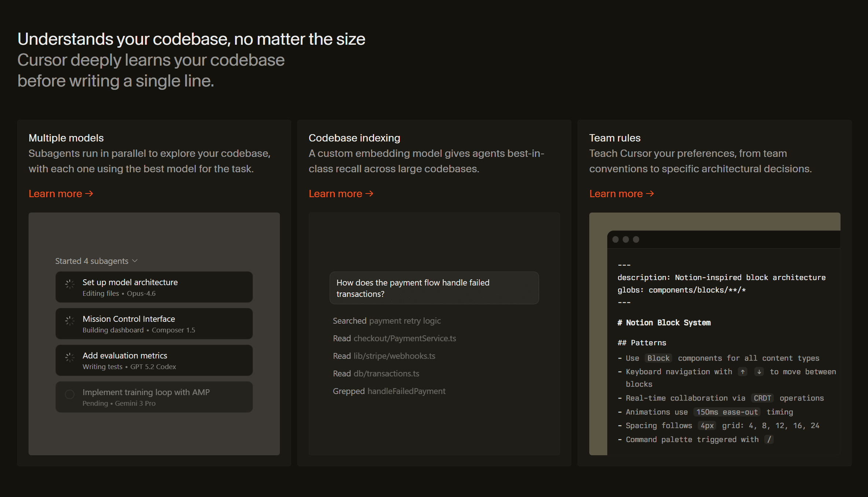The image size is (868, 497).
Task: Open the Add evaluation metrics subagent card
Action: tap(154, 360)
